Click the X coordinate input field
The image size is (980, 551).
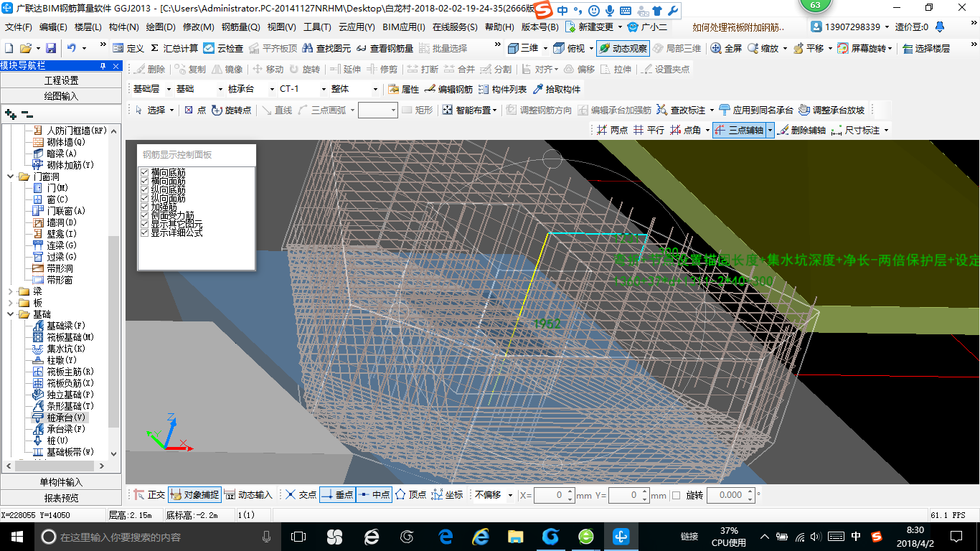tap(554, 495)
